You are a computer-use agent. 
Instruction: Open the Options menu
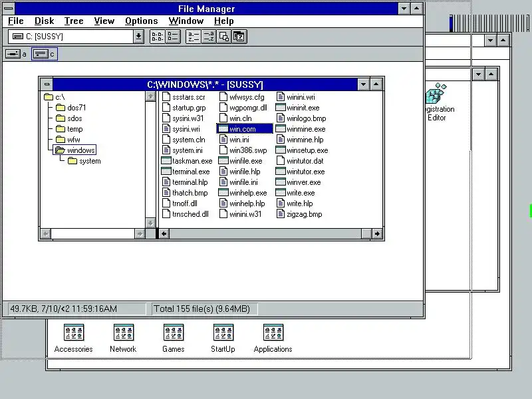coord(141,21)
